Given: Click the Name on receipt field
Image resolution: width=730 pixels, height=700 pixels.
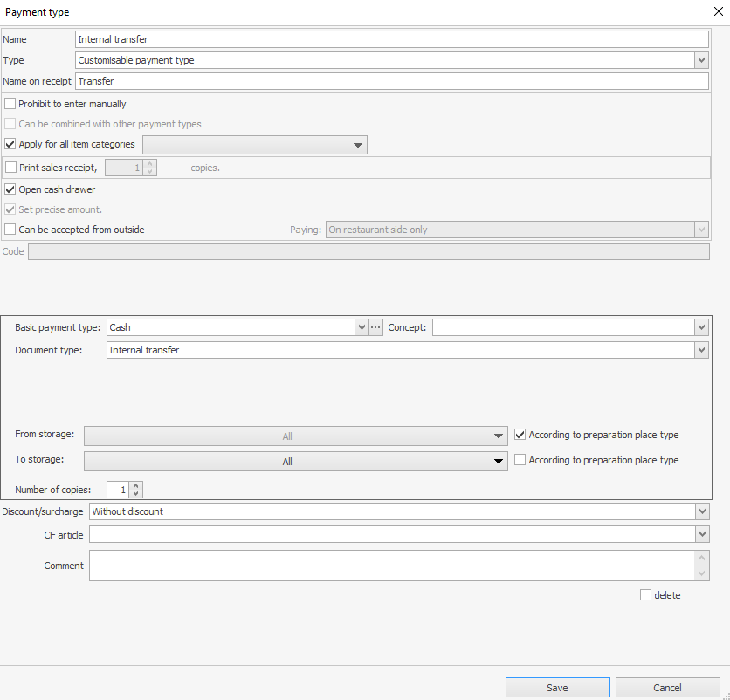Looking at the screenshot, I should click(x=391, y=81).
